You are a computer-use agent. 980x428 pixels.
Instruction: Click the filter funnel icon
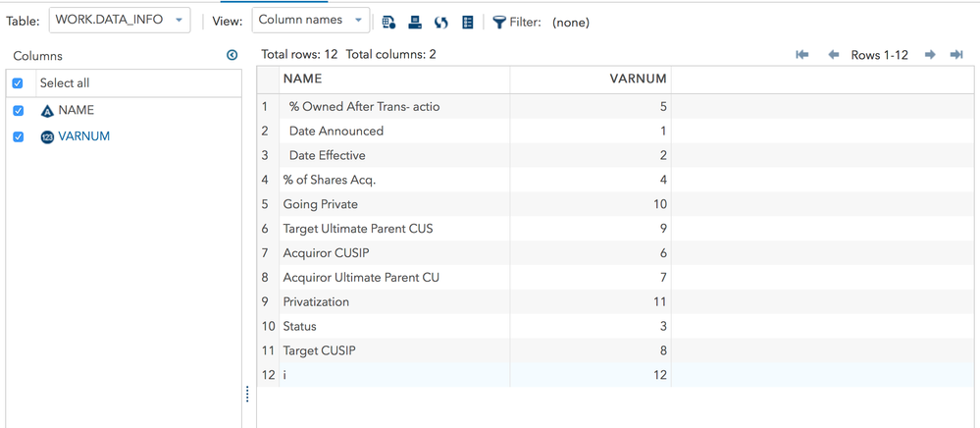point(499,22)
